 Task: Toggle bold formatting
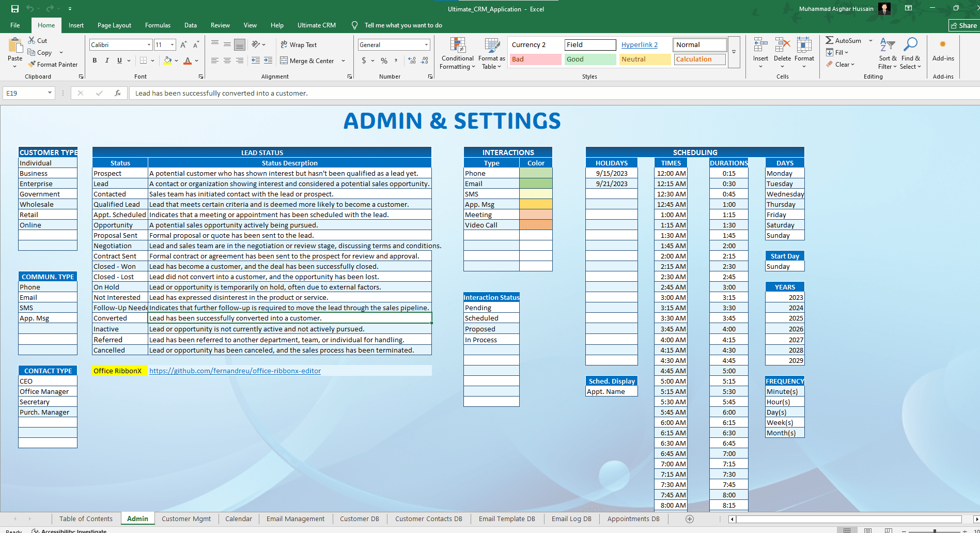point(95,60)
